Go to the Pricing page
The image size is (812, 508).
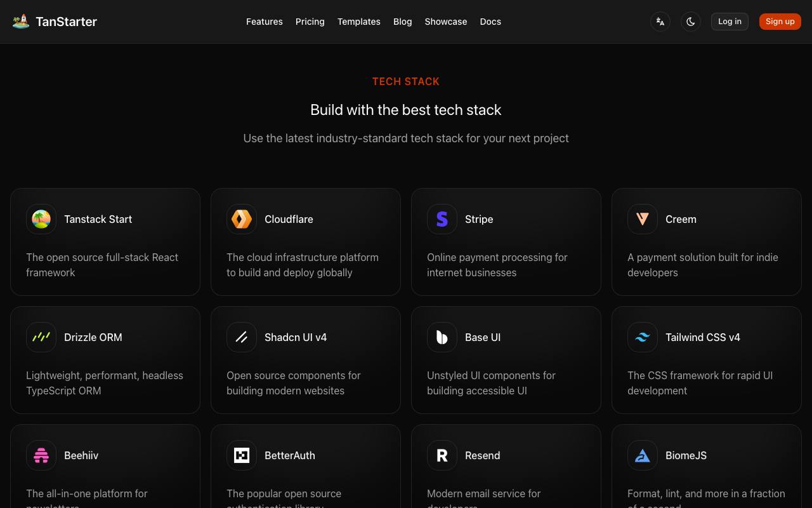point(310,22)
